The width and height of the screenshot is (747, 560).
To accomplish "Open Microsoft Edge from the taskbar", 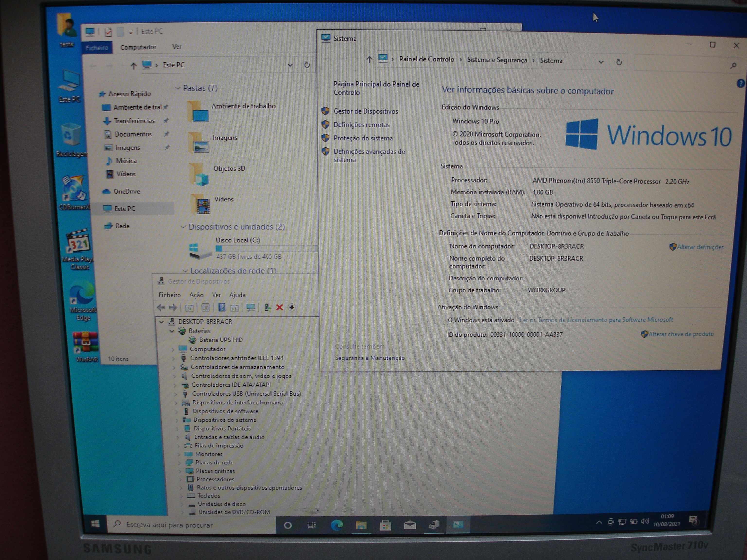I will pyautogui.click(x=337, y=525).
